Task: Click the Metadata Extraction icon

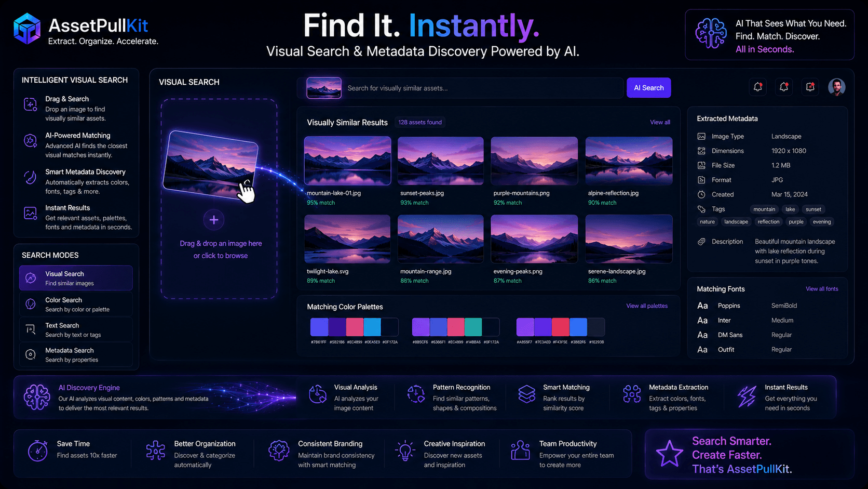Action: tap(632, 394)
